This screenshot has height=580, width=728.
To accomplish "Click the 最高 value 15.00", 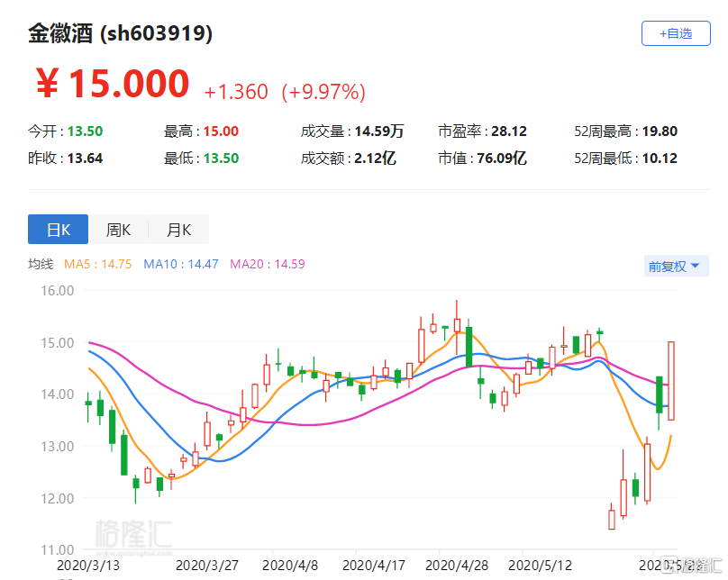I will (221, 131).
